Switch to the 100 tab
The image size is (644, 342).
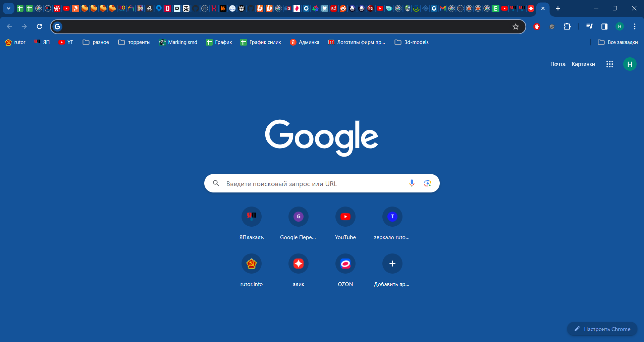140,8
